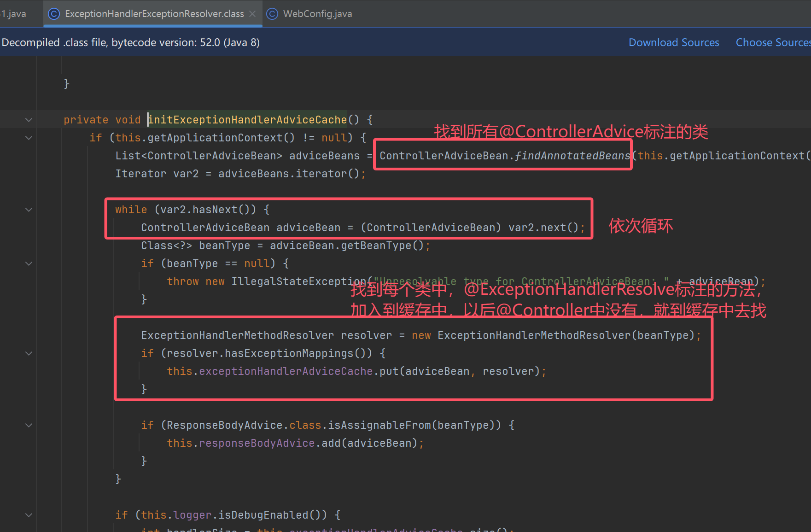Viewport: 811px width, 532px height.
Task: Fold the if (beanType == null) block
Action: 29,263
